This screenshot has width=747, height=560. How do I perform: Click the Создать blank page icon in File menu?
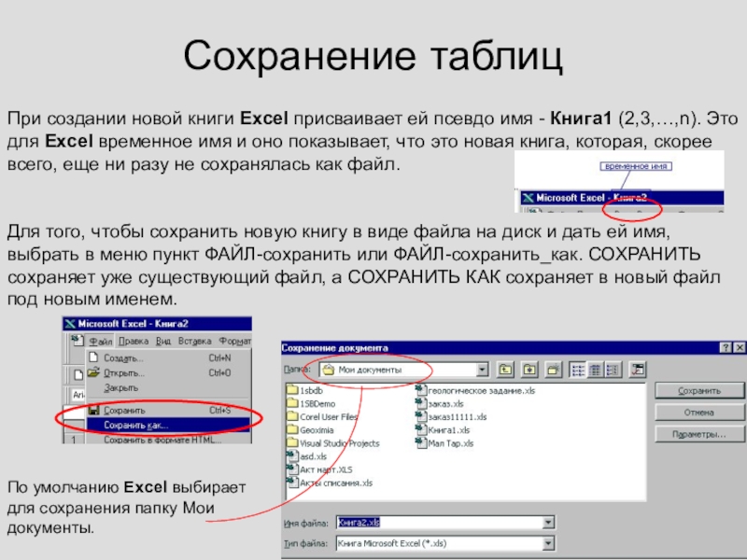click(x=94, y=357)
